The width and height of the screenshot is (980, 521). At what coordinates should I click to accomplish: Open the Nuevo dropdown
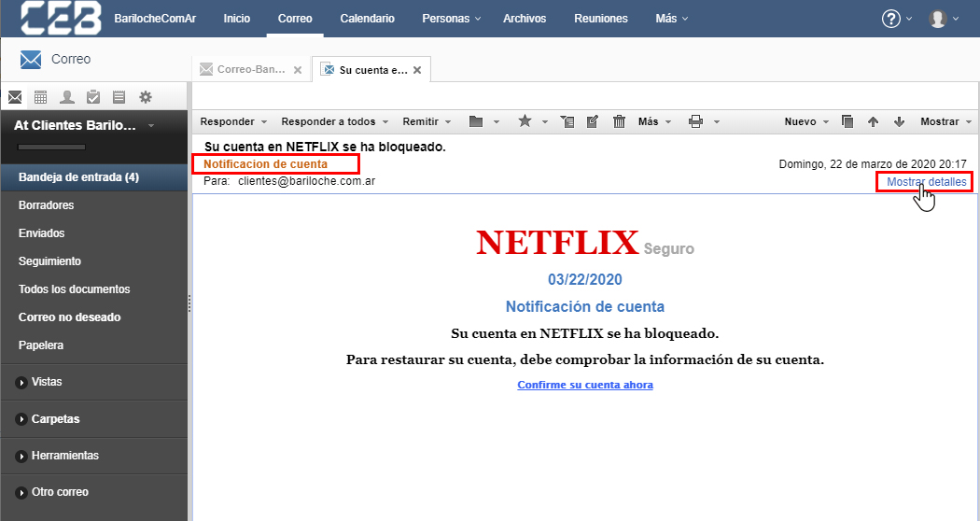tap(806, 122)
